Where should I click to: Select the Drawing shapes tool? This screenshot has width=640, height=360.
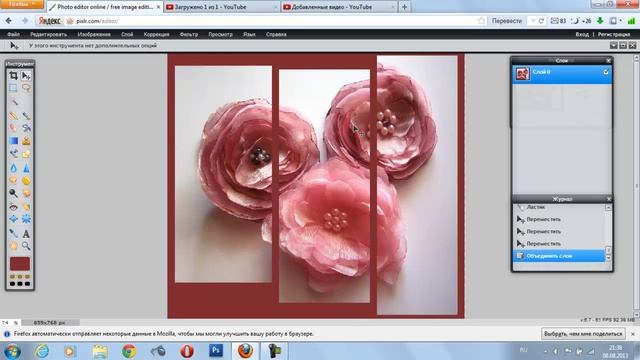pyautogui.click(x=26, y=154)
